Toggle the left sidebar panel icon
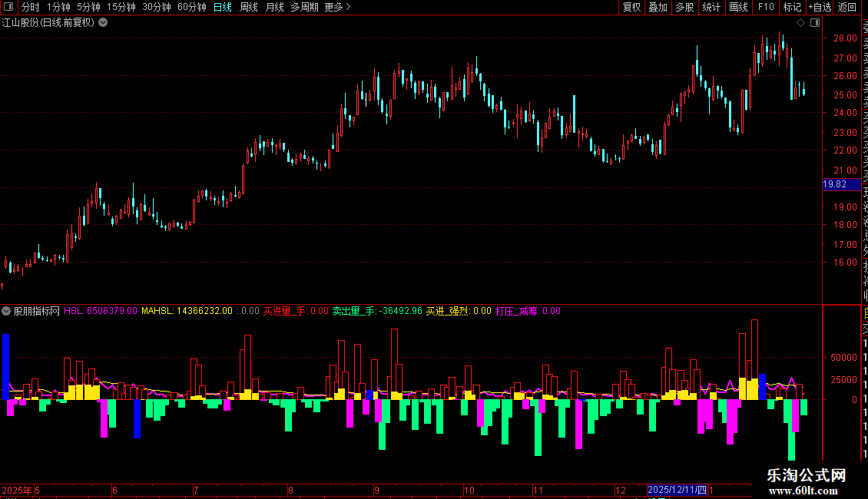868x499 pixels. 8,7
